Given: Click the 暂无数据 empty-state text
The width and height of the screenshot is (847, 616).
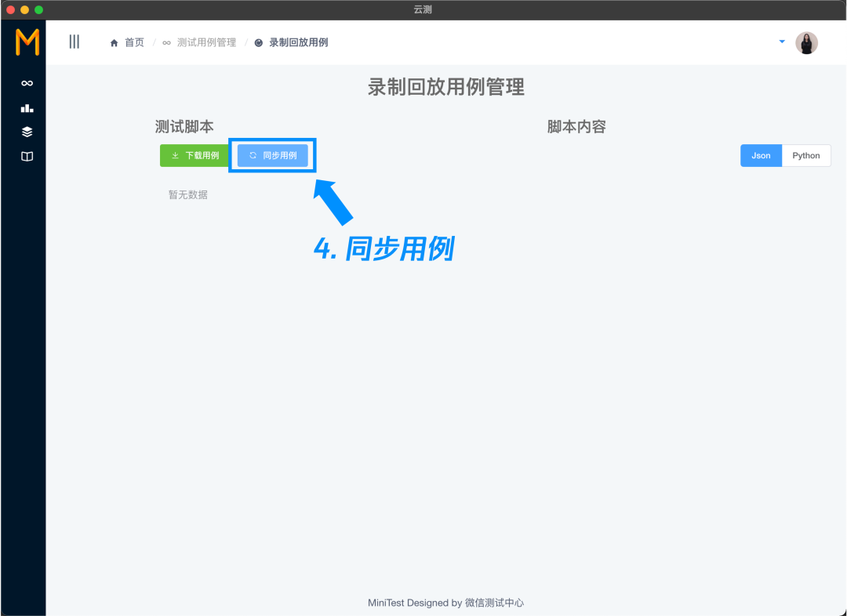Looking at the screenshot, I should pyautogui.click(x=188, y=195).
